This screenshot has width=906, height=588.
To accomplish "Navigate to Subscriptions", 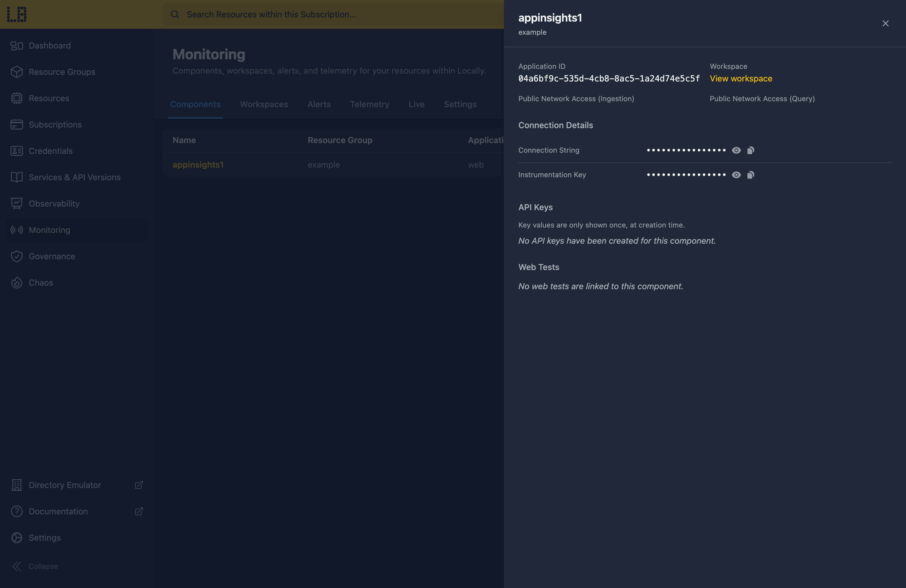I will [76, 124].
